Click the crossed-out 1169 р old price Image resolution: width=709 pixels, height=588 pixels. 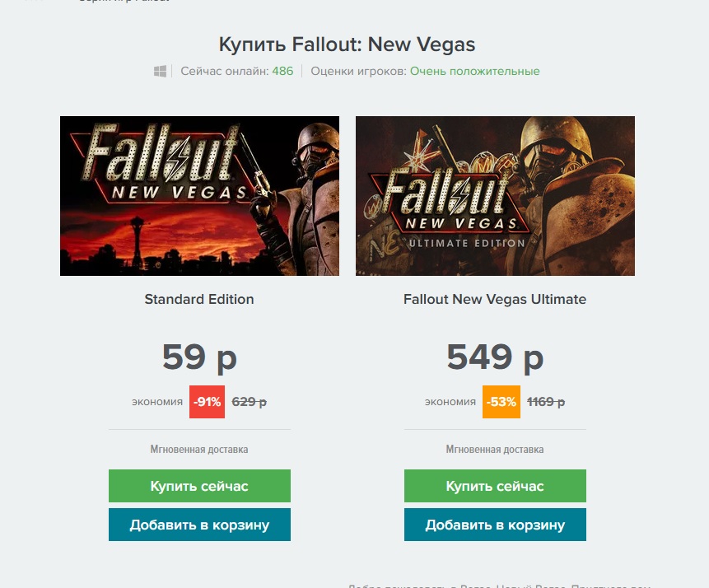click(545, 402)
